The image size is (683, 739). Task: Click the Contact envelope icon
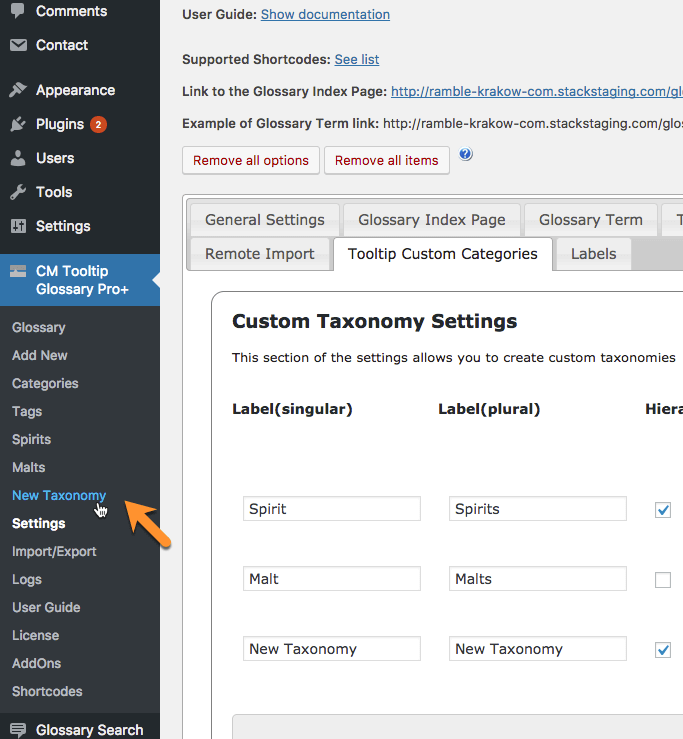click(18, 45)
